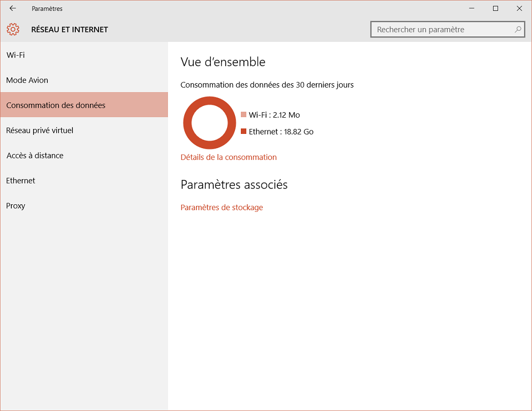Click the Paramètres associés heading
The width and height of the screenshot is (532, 411).
tap(234, 185)
